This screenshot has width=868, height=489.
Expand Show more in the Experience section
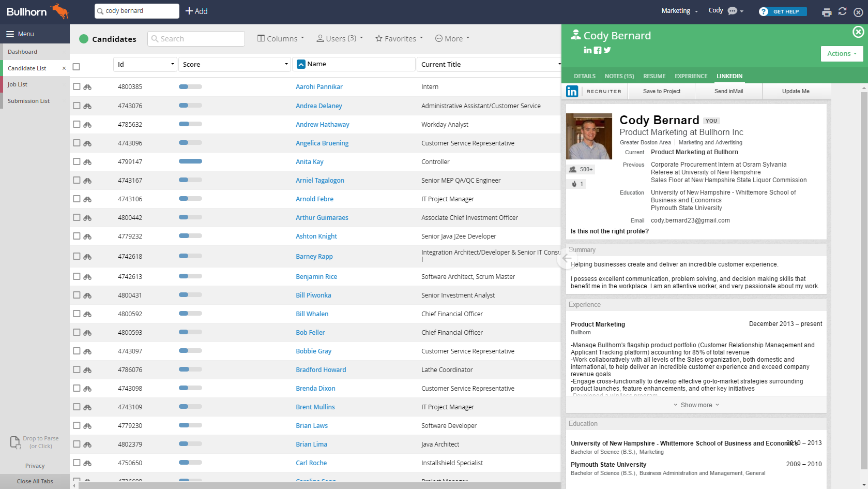(696, 405)
